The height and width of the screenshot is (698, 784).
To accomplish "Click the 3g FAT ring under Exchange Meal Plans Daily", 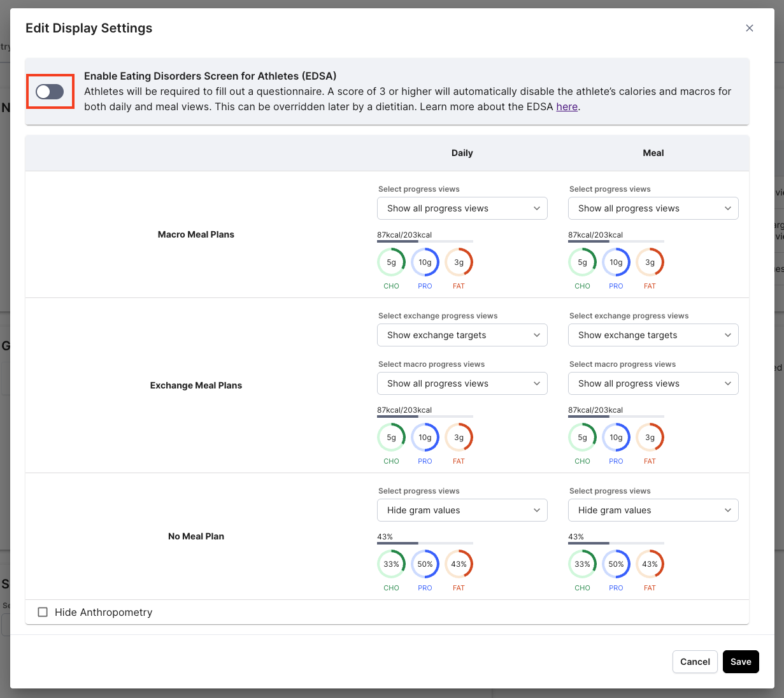I will (459, 438).
